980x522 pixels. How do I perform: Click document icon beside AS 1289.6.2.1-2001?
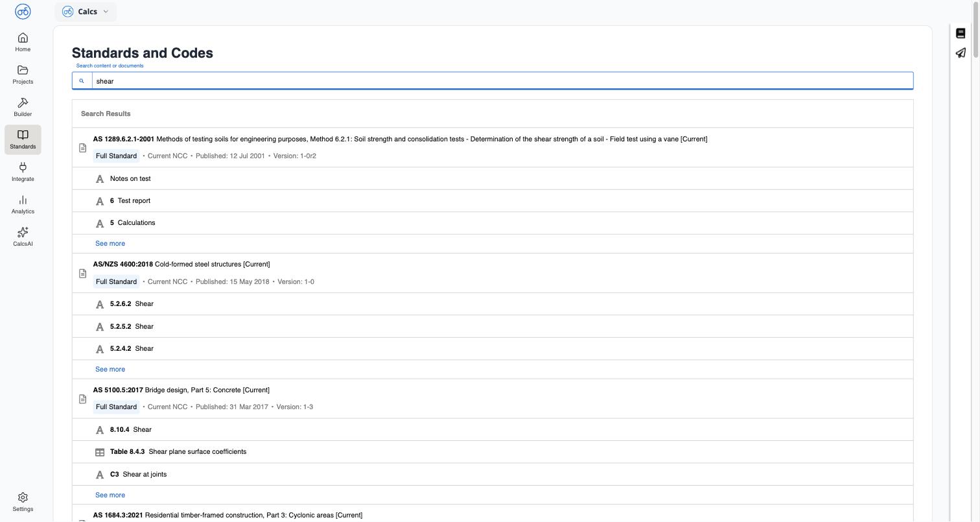click(82, 148)
